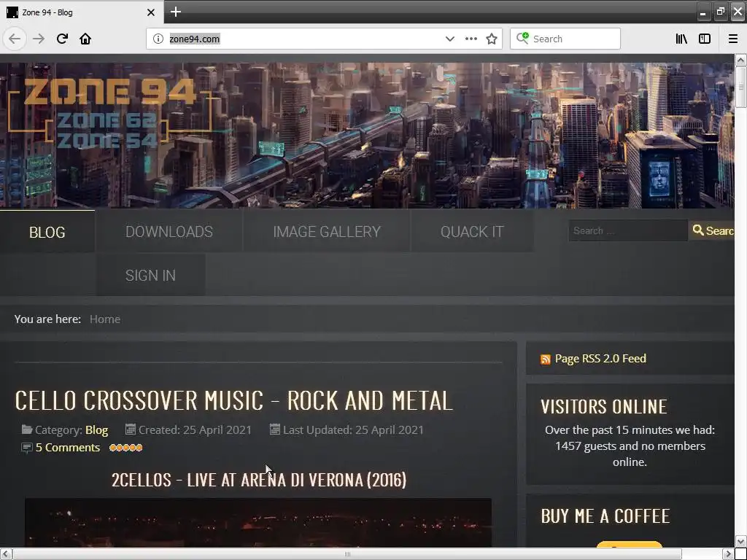Click the VISITORS ONLINE heading
747x560 pixels.
tap(604, 407)
